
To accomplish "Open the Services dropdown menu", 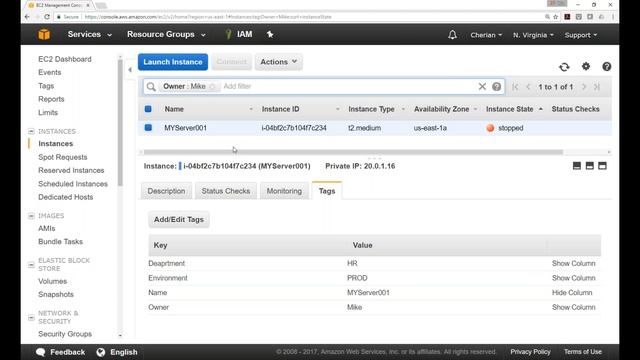I will pos(90,35).
